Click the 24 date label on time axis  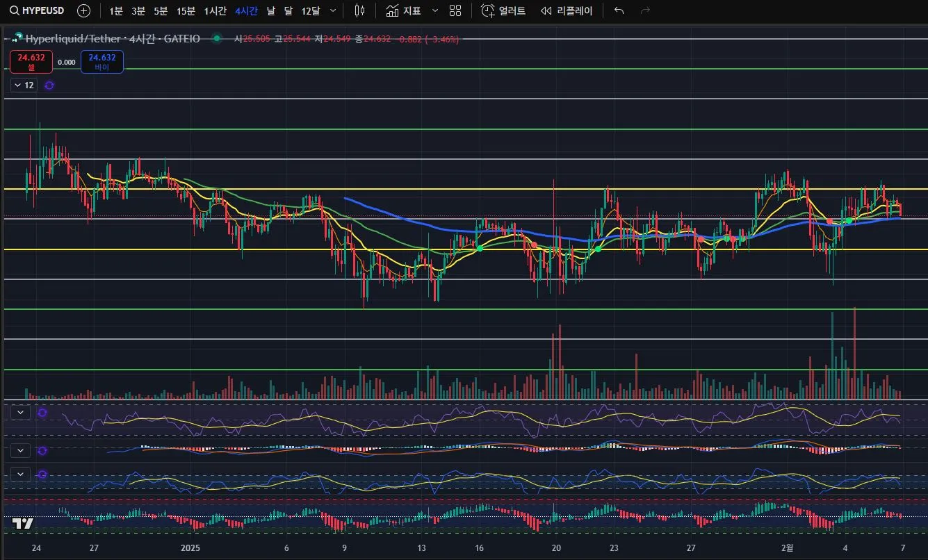(x=36, y=547)
